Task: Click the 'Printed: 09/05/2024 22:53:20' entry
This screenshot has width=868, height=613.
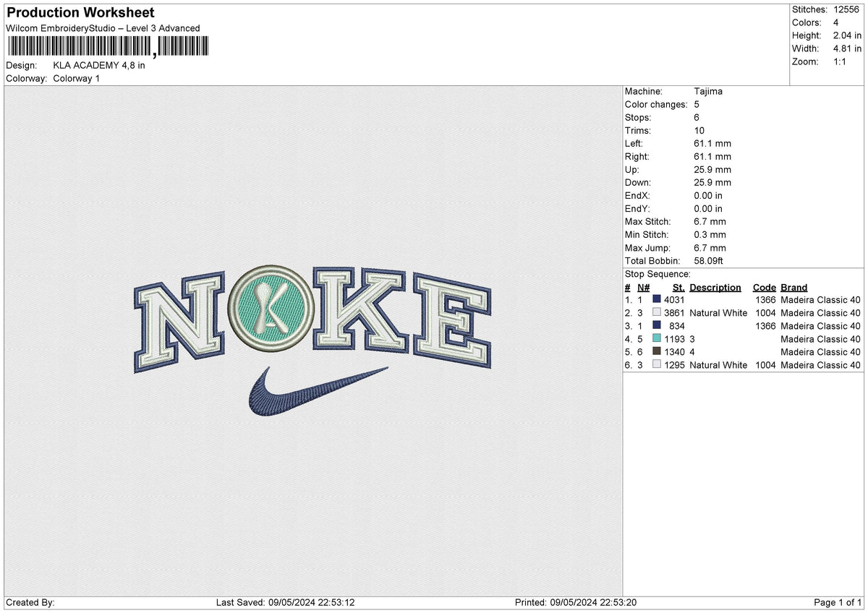Action: tap(575, 603)
